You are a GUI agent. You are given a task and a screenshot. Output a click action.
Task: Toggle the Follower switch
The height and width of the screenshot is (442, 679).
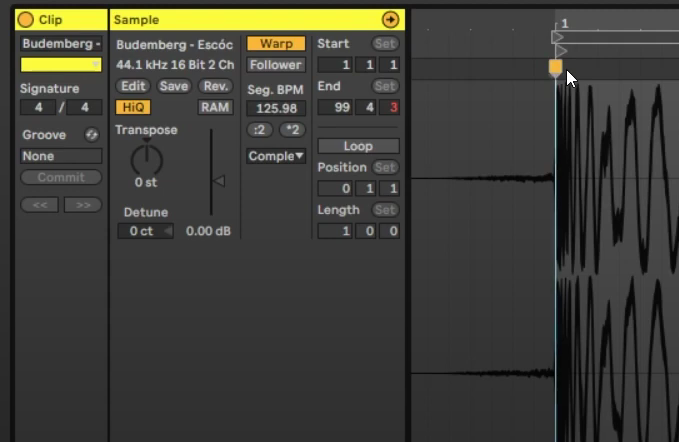276,65
